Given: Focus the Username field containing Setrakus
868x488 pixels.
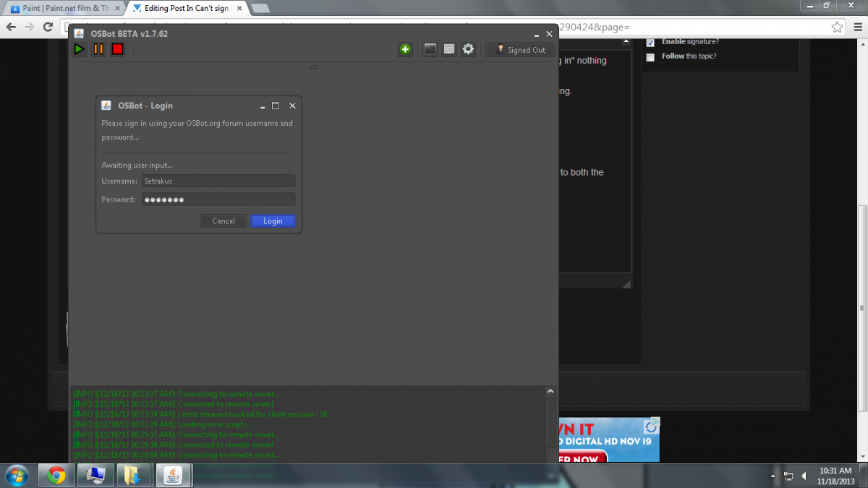Looking at the screenshot, I should [218, 181].
